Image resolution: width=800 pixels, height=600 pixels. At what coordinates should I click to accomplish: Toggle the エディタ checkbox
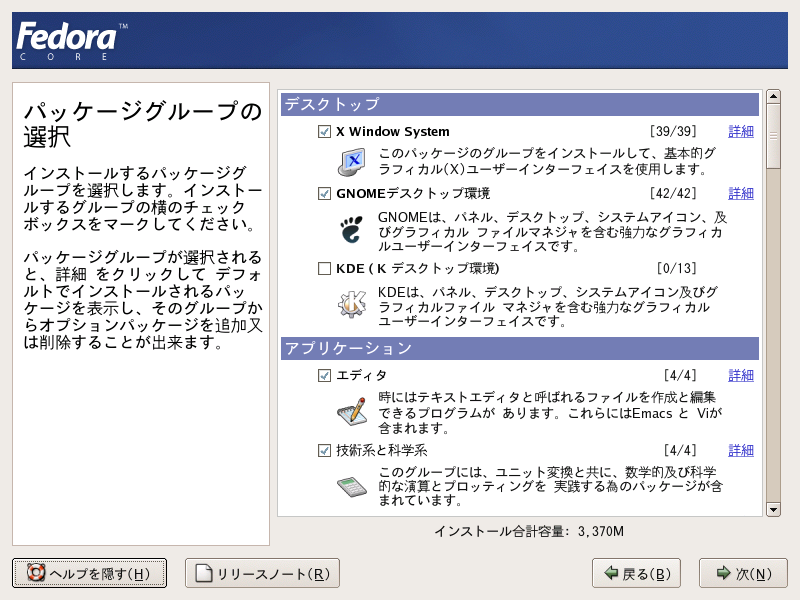pos(324,376)
